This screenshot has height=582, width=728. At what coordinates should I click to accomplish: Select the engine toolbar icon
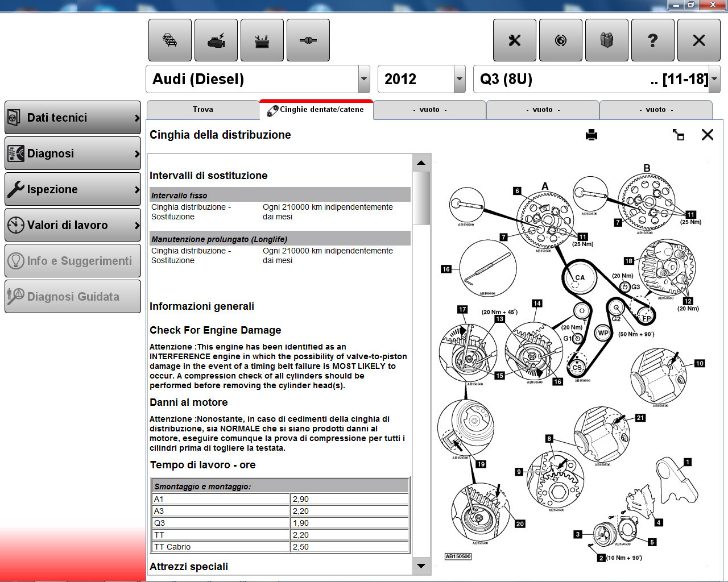pyautogui.click(x=216, y=40)
